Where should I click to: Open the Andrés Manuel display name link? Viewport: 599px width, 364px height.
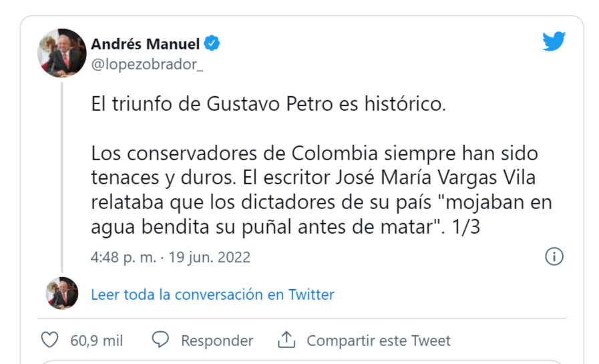146,44
